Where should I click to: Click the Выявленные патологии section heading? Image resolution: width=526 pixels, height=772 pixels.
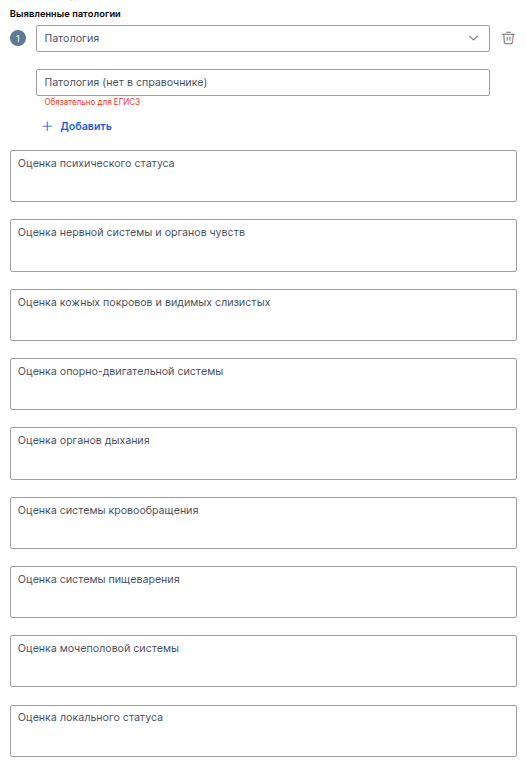pos(65,14)
